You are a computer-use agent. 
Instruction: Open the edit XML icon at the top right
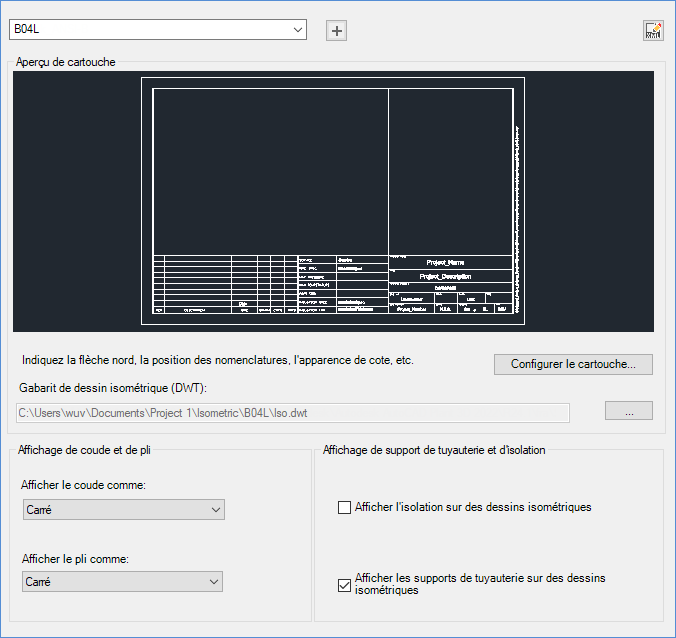(x=653, y=31)
